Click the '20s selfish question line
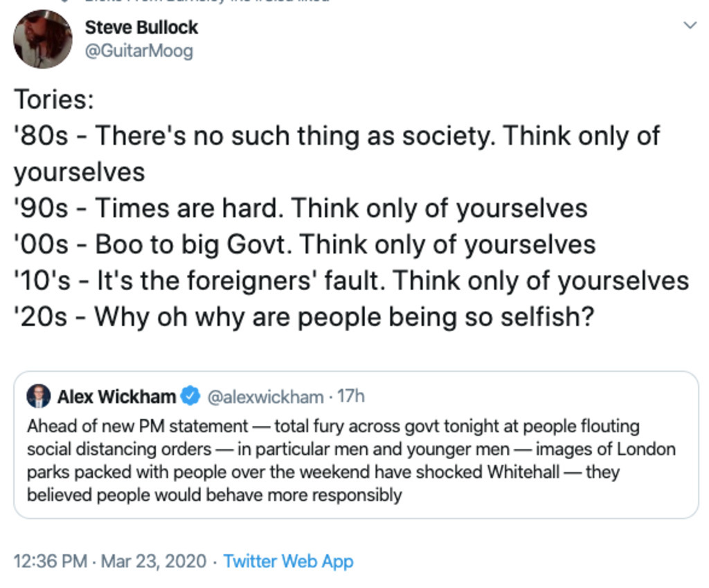 click(x=304, y=317)
